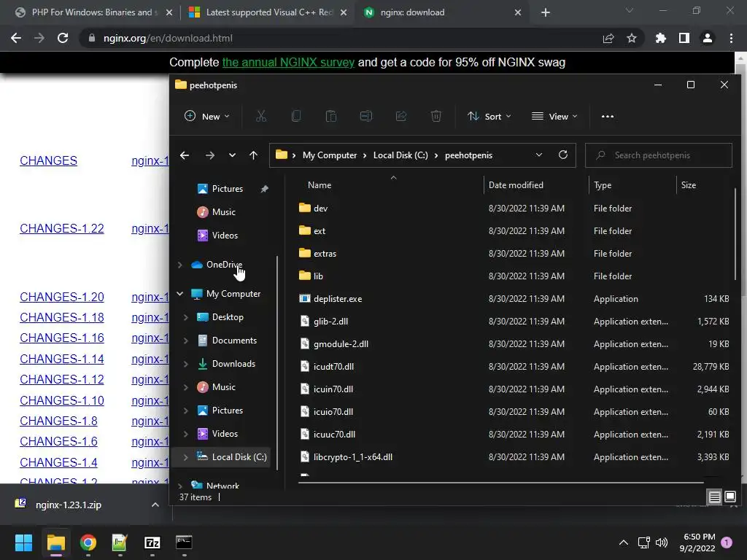The image size is (747, 560).
Task: Click Local Disk (C:) breadcrumb segment
Action: click(400, 155)
